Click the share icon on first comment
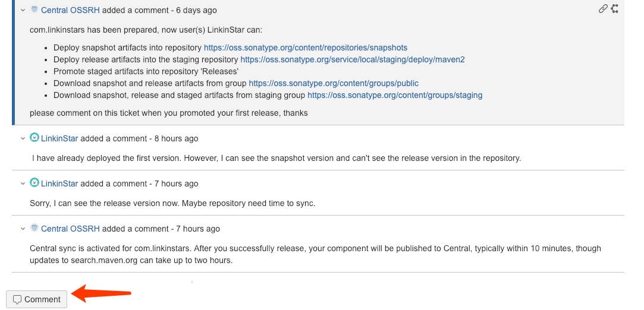Screen dimensions: 644x310 point(615,9)
